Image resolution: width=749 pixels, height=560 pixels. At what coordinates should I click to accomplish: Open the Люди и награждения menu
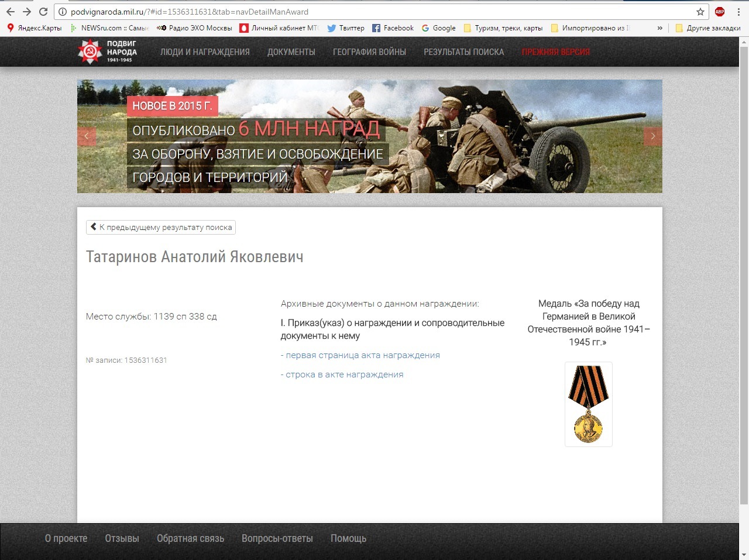tap(205, 52)
